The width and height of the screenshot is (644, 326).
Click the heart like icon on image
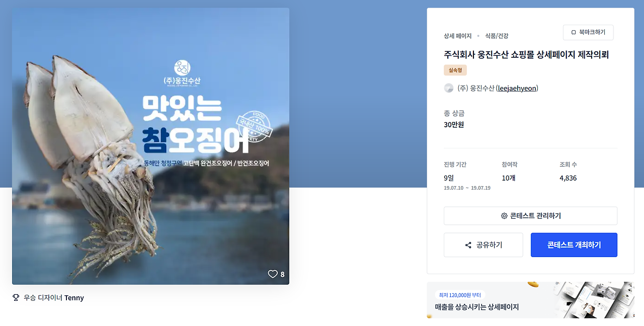(273, 274)
